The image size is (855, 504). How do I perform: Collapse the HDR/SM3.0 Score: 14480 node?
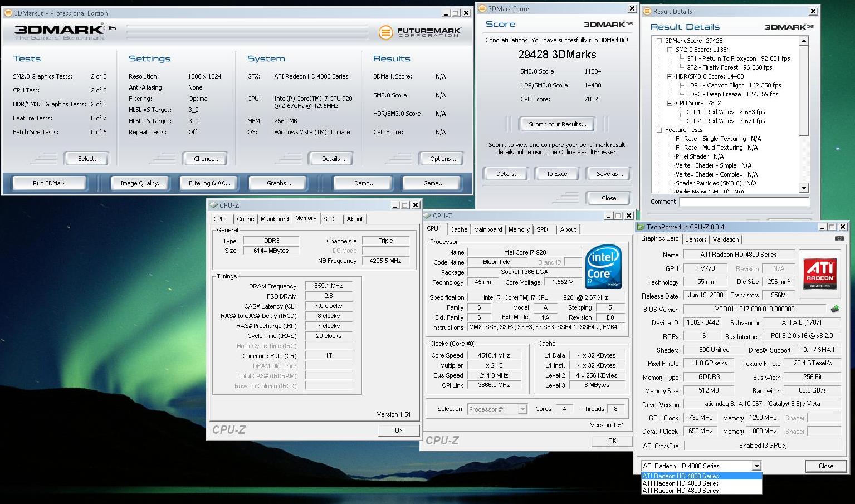(670, 76)
